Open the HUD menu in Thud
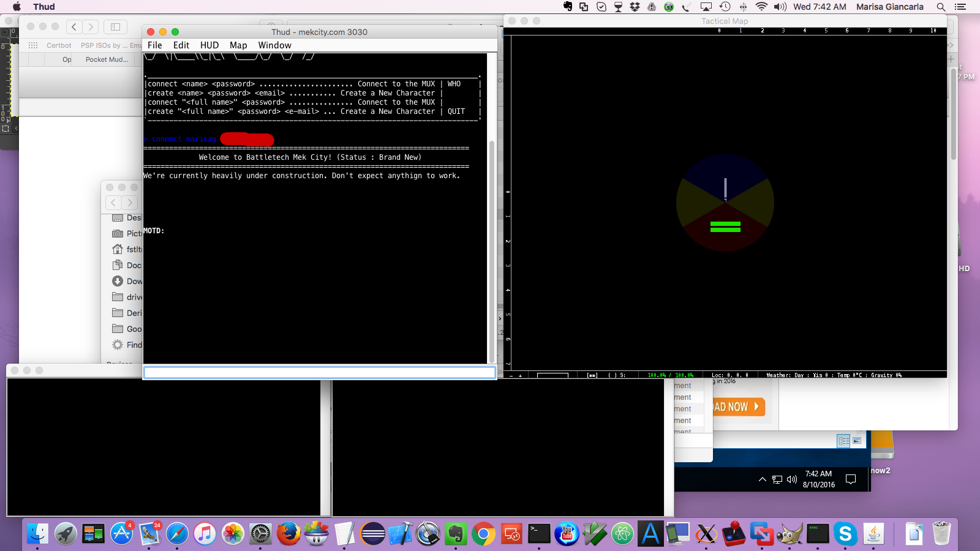The height and width of the screenshot is (551, 980). coord(209,45)
